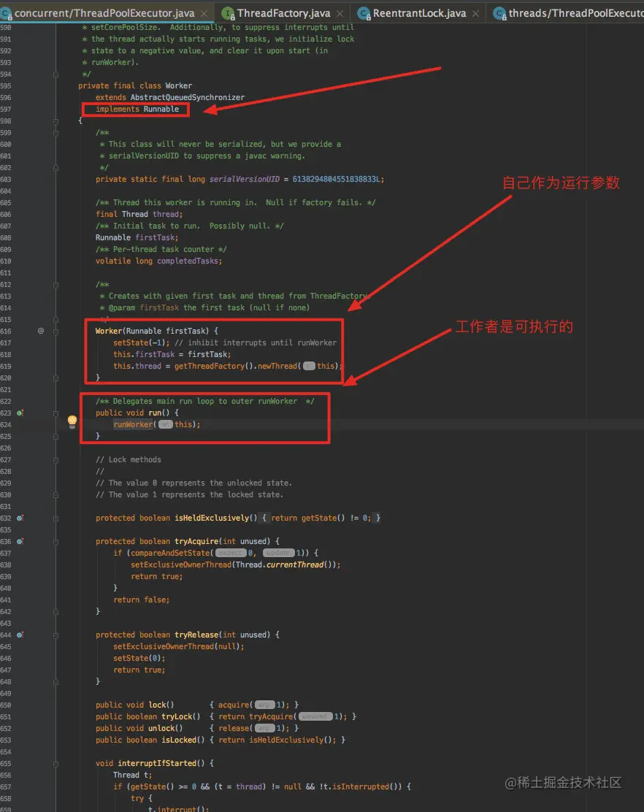Screen dimensions: 644x812
Task: Collapse the interruptIfStarted() method
Action: 56,764
